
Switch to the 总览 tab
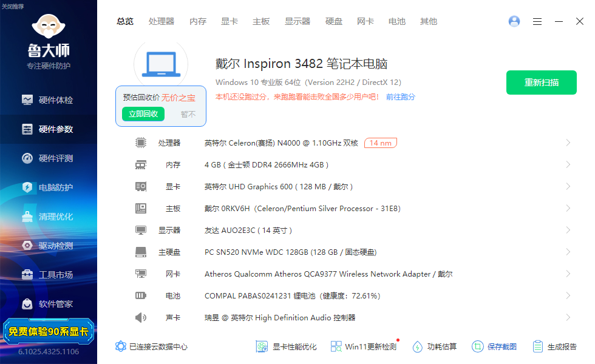(125, 22)
